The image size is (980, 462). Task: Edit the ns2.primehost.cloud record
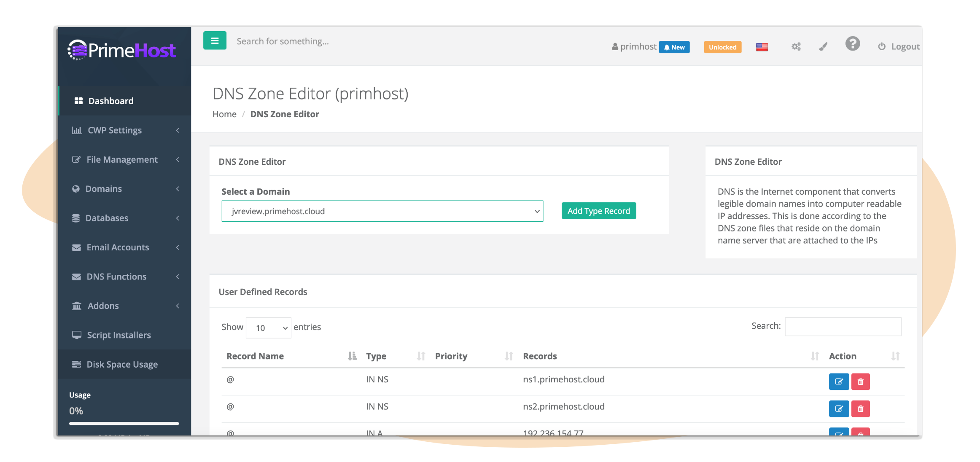coord(838,408)
